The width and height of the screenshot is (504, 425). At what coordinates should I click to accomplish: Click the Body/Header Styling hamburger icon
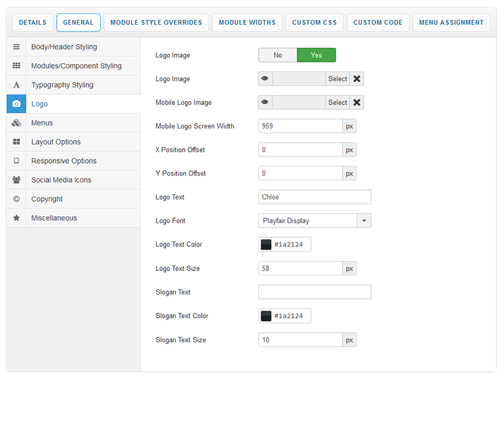(x=16, y=47)
